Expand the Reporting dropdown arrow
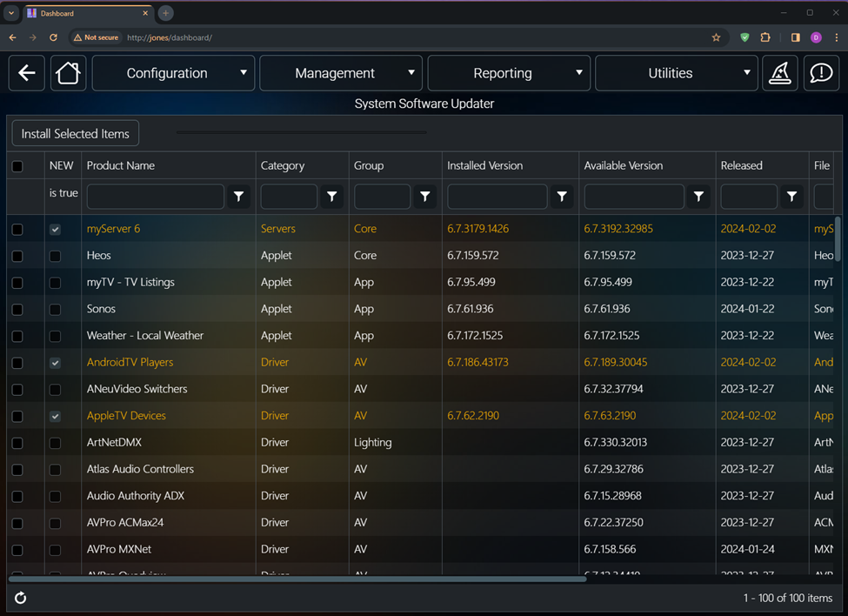The width and height of the screenshot is (848, 616). pos(578,72)
